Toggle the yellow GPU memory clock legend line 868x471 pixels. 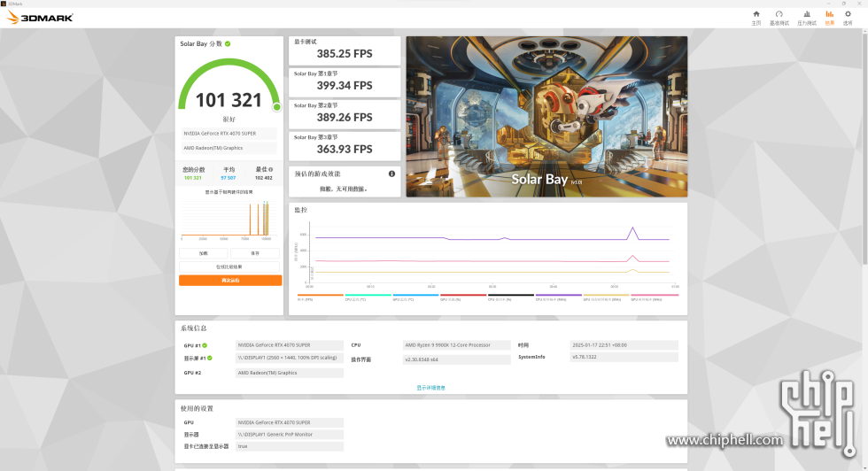[606, 297]
